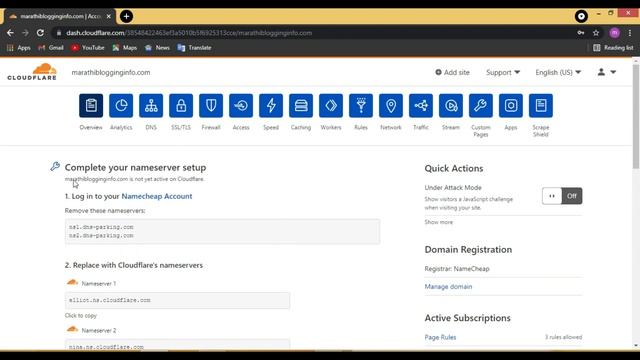Click the ns1.dns-parking.com nameserver text
This screenshot has width=640, height=360.
click(101, 227)
